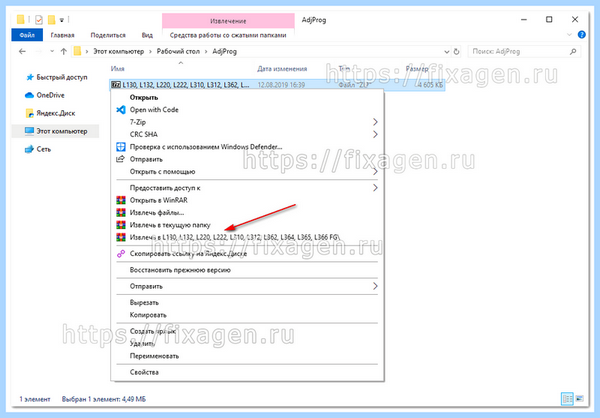Click the share icon beside first Отправить
Screen dimensions: 600x418
pos(121,159)
